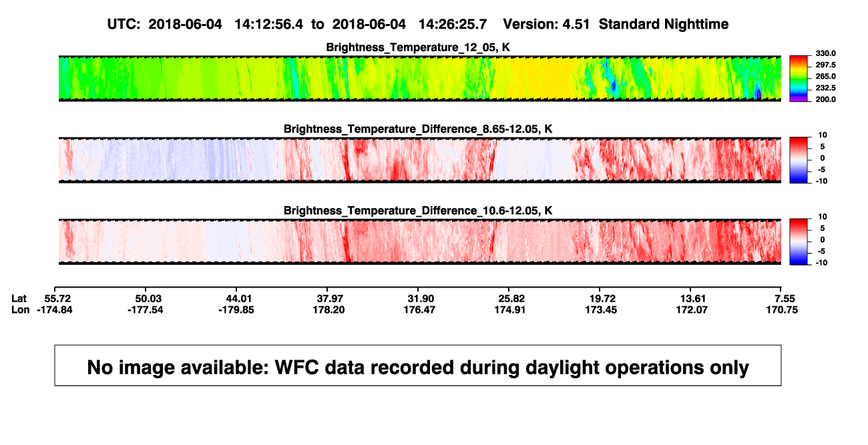Click latitude tick 25.82
This screenshot has width=868, height=445.
[x=511, y=298]
